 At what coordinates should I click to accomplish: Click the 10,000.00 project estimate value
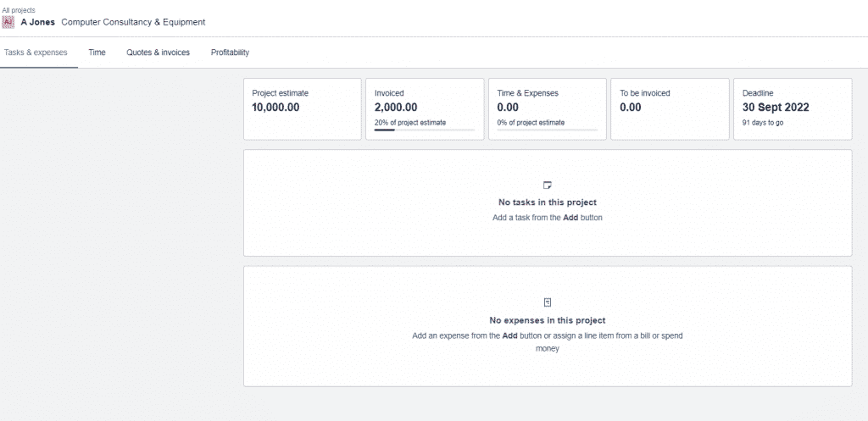[x=275, y=108]
